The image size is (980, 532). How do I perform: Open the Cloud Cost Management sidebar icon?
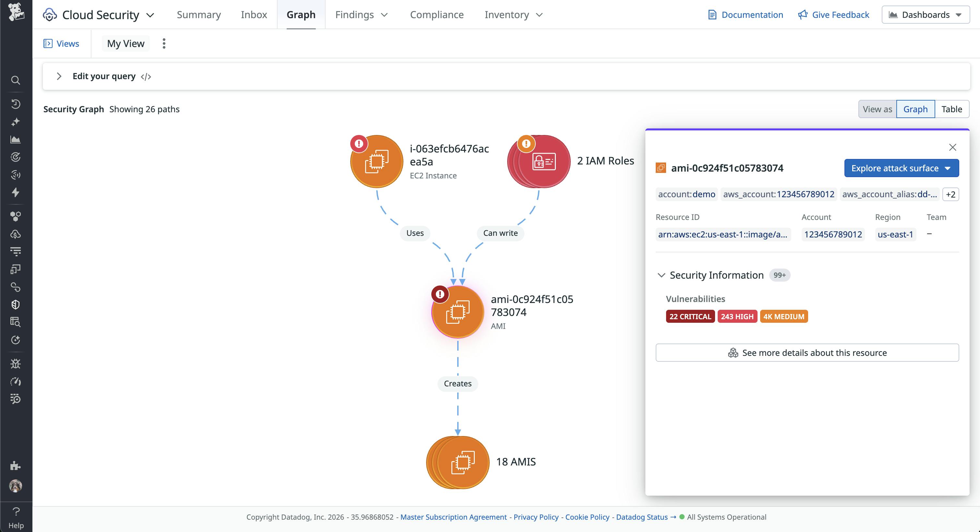[16, 234]
